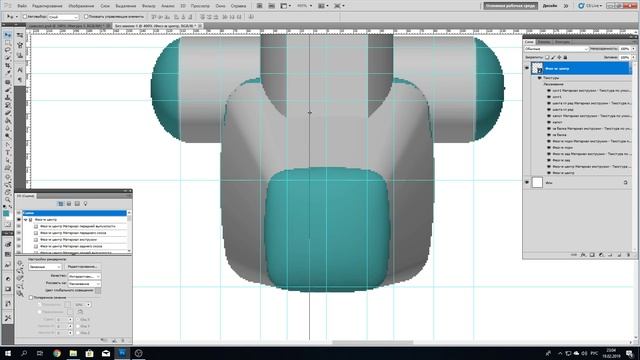
Task: Hide the Фон background layer
Action: tap(527, 182)
